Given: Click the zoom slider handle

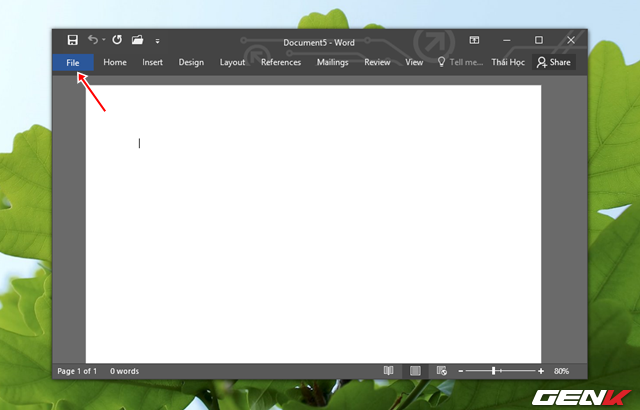Looking at the screenshot, I should pyautogui.click(x=493, y=371).
